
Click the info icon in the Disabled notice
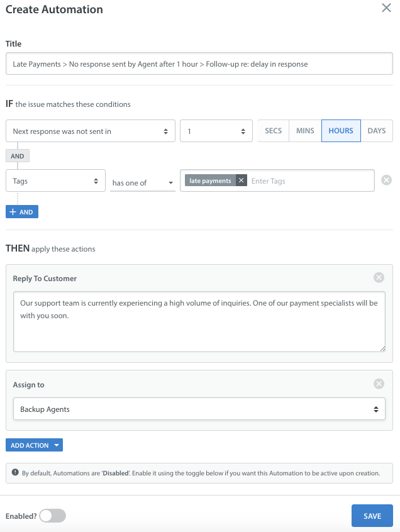15,473
